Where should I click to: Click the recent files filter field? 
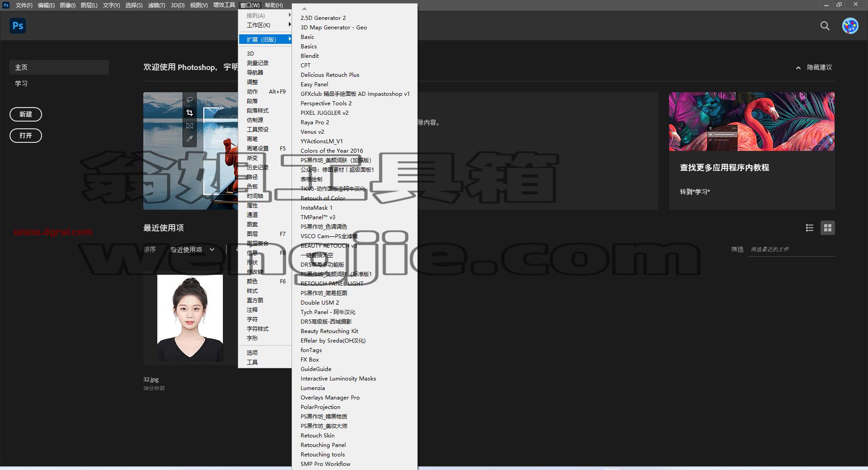click(791, 249)
